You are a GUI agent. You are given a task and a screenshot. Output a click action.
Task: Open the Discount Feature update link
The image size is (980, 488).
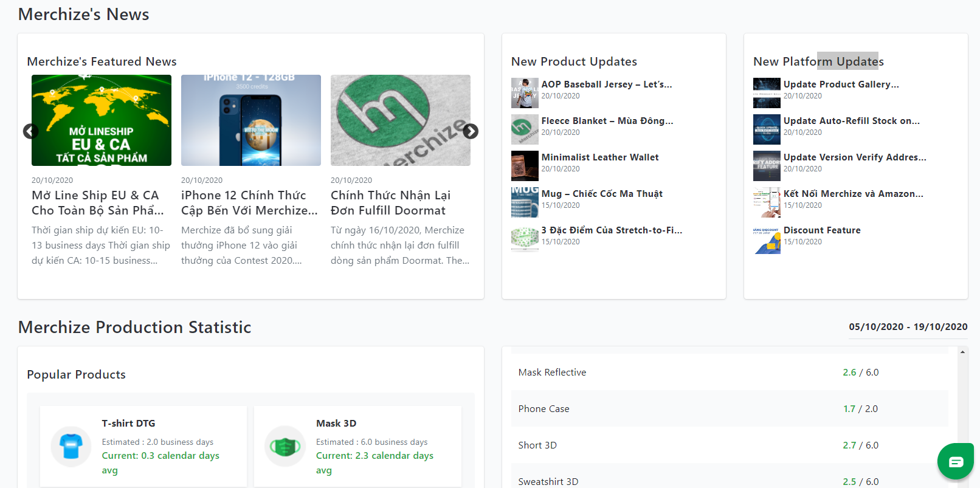[x=822, y=230]
